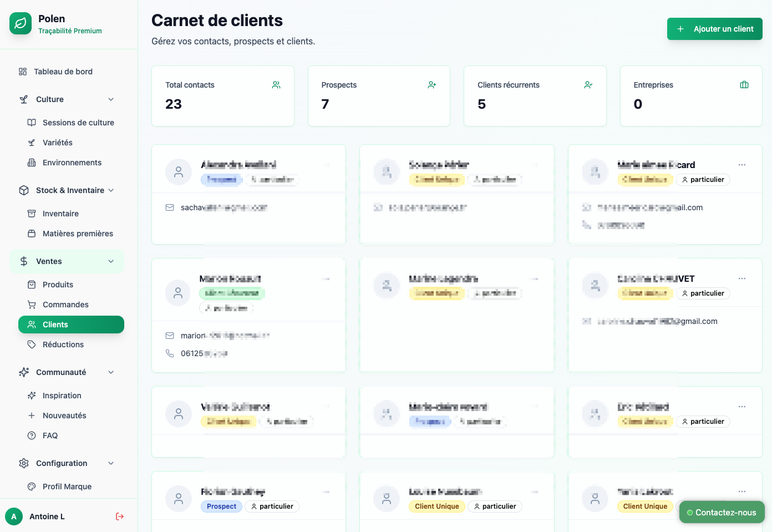Open Environnements page
The height and width of the screenshot is (532, 772).
pyautogui.click(x=71, y=163)
